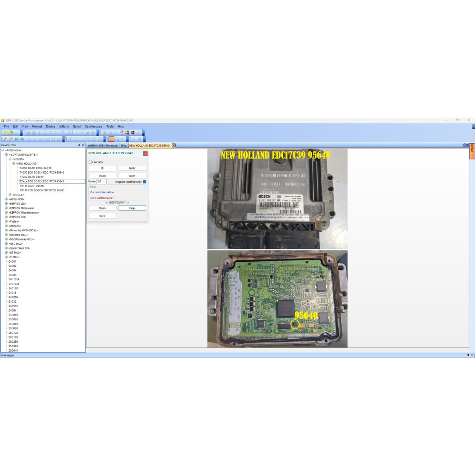Viewport: 476px width, 476px height.
Task: Open the Actions menu
Action: point(64,126)
